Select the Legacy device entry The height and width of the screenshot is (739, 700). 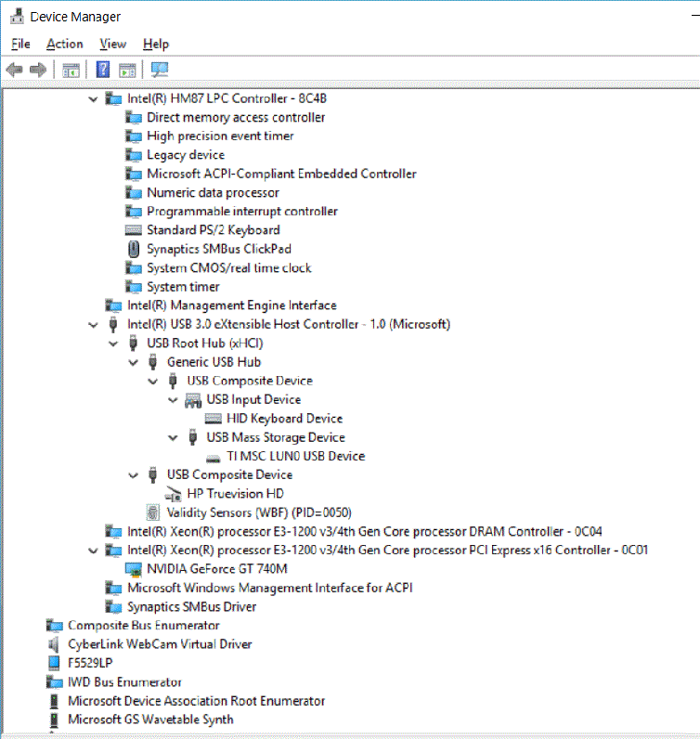coord(186,155)
